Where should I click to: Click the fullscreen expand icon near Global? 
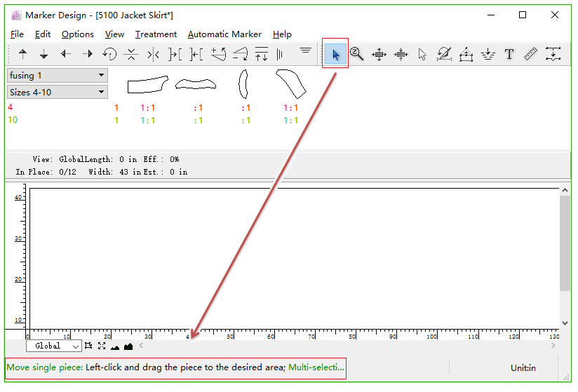tap(102, 346)
